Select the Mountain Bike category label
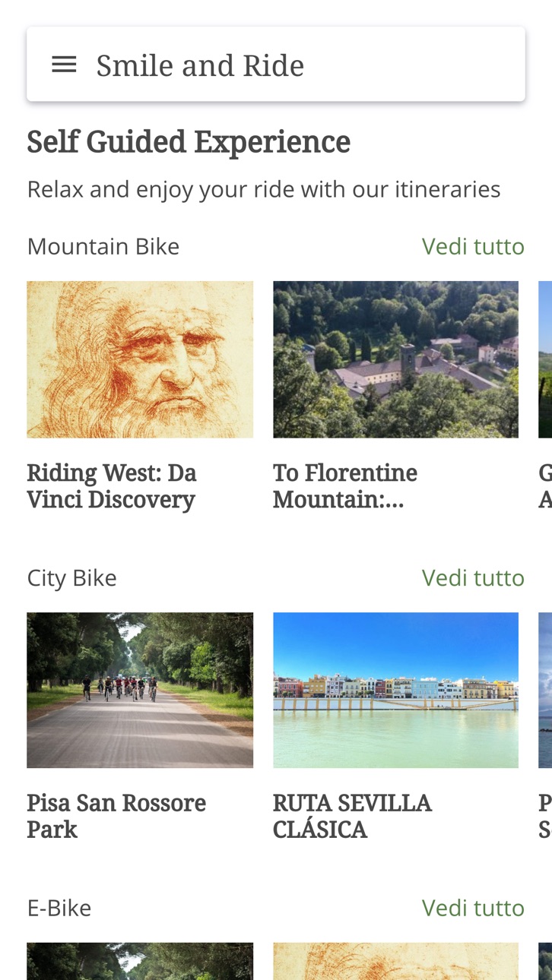Image resolution: width=552 pixels, height=980 pixels. (x=103, y=246)
